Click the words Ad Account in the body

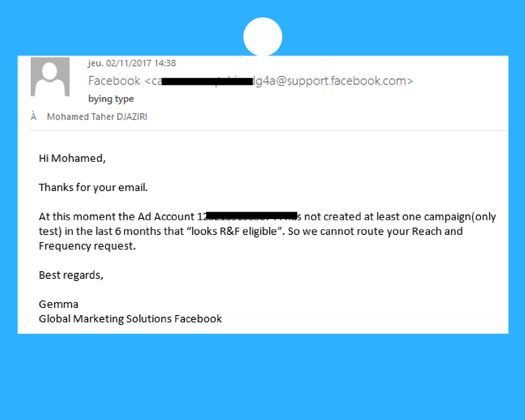click(x=167, y=217)
